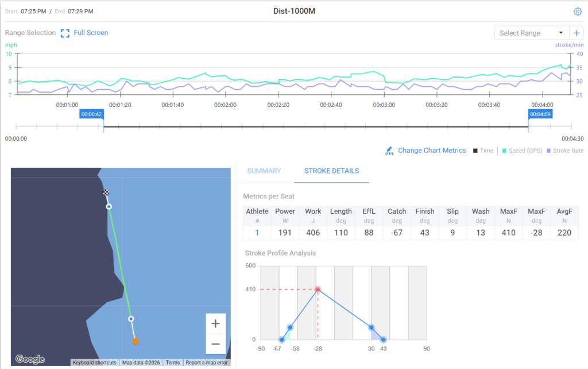Open the Google logo link
The width and height of the screenshot is (588, 369).
click(30, 359)
